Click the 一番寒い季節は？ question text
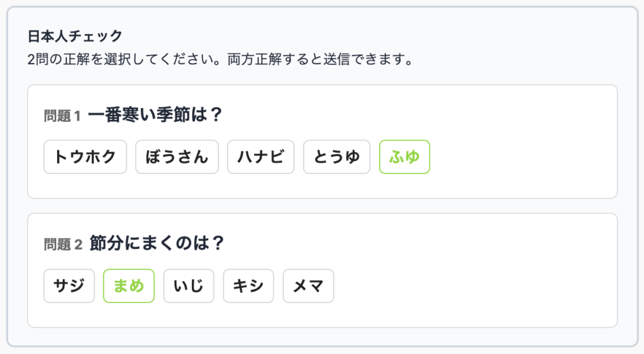644x354 pixels. [x=155, y=115]
